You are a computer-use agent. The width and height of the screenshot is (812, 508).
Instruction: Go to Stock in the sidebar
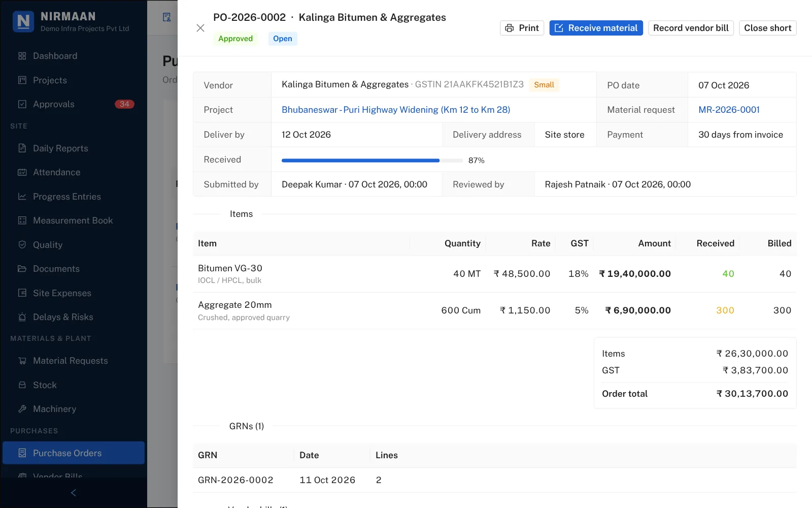(74, 385)
